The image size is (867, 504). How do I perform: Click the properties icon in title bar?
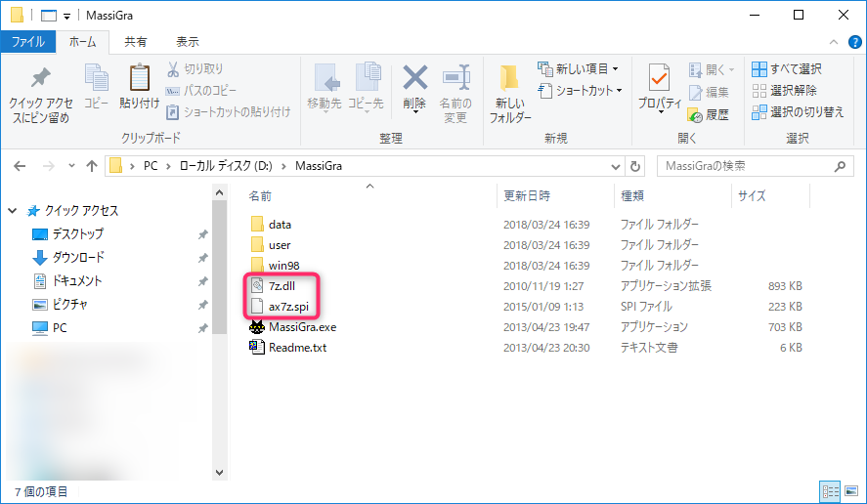(x=49, y=16)
